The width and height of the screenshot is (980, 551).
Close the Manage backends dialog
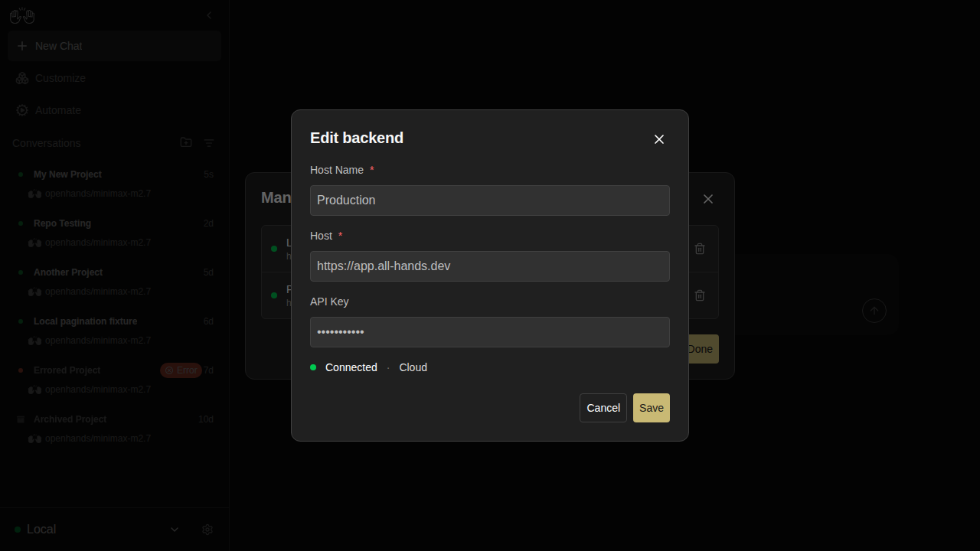point(708,199)
